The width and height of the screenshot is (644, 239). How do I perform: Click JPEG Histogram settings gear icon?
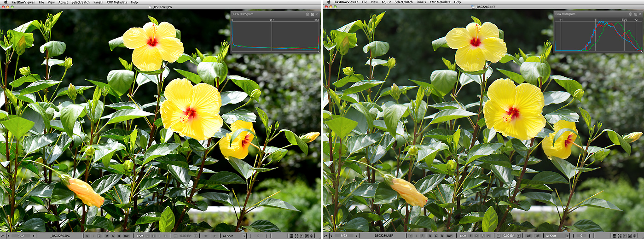point(307,14)
